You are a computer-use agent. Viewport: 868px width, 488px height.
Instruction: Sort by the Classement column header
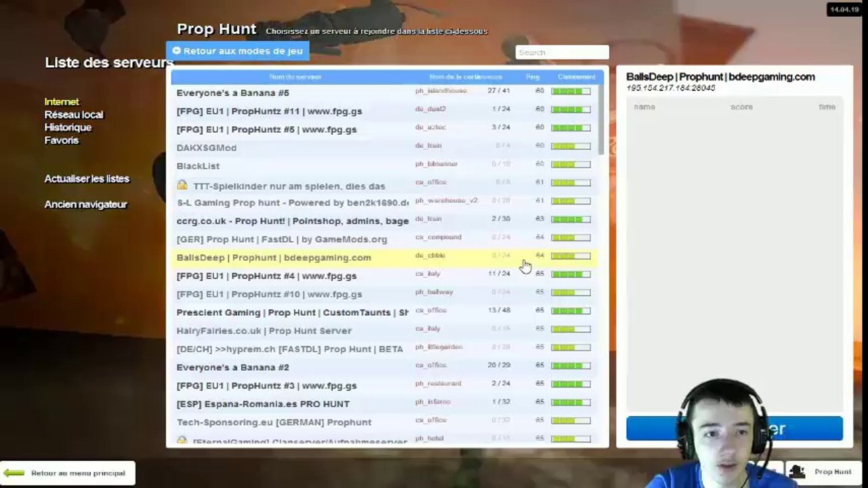point(577,77)
